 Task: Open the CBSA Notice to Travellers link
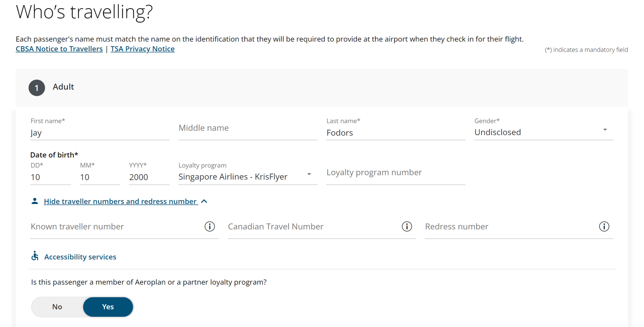[x=59, y=49]
